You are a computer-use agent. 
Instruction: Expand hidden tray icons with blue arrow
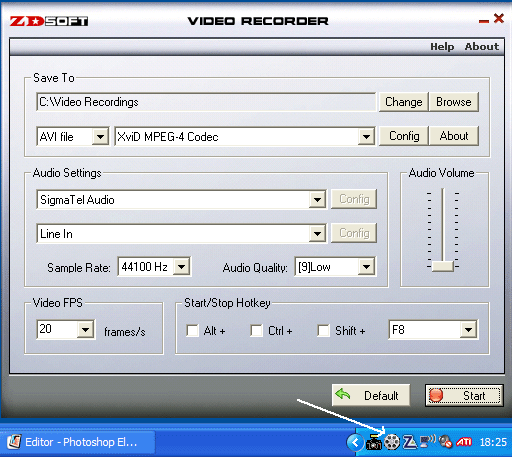(355, 442)
